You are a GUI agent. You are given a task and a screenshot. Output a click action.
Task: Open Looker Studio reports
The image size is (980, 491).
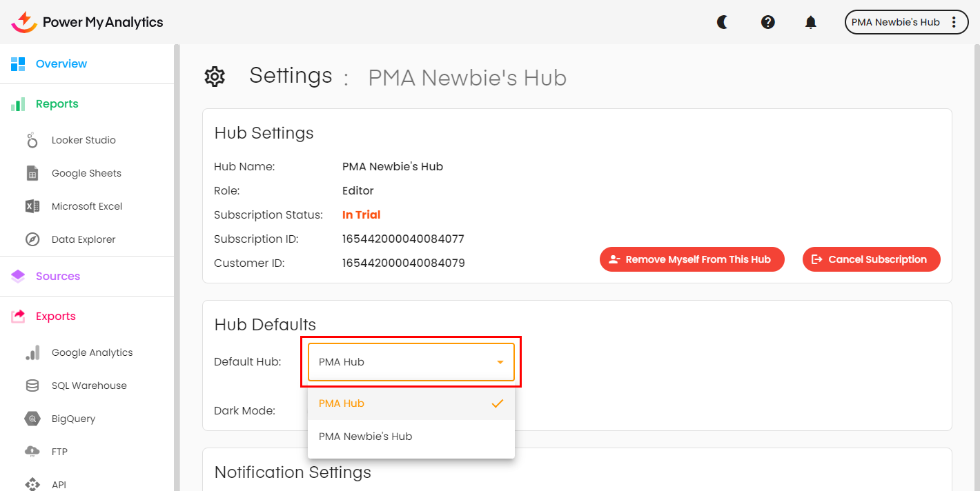(x=84, y=140)
